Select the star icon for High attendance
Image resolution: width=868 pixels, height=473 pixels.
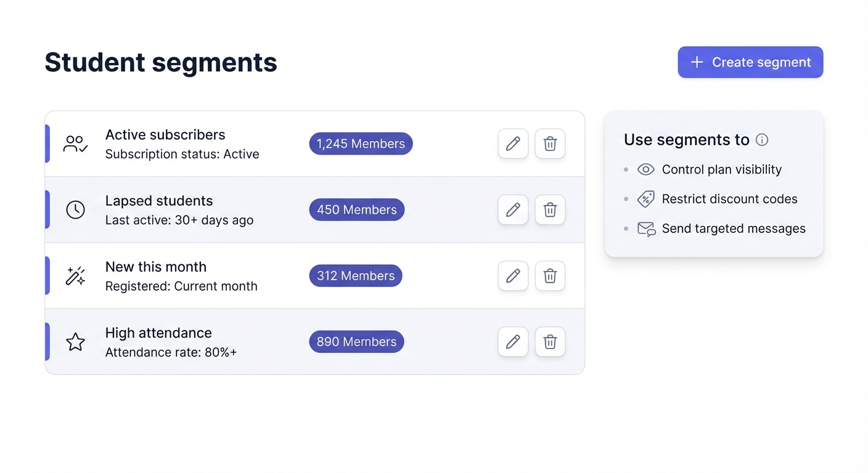(x=75, y=341)
